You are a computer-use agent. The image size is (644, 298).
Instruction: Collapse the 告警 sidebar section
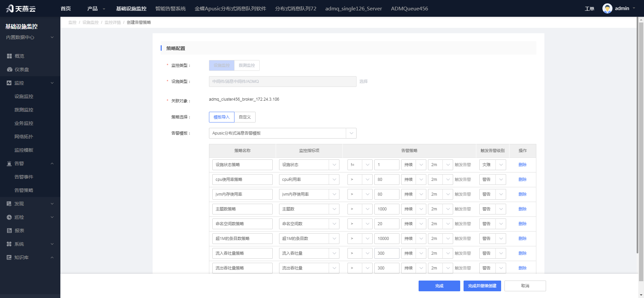tap(52, 163)
